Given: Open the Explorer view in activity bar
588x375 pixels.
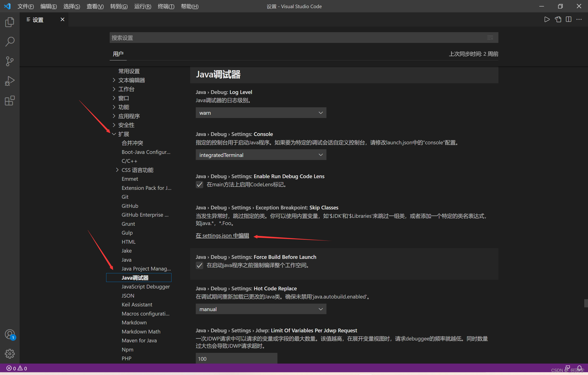Looking at the screenshot, I should click(10, 22).
